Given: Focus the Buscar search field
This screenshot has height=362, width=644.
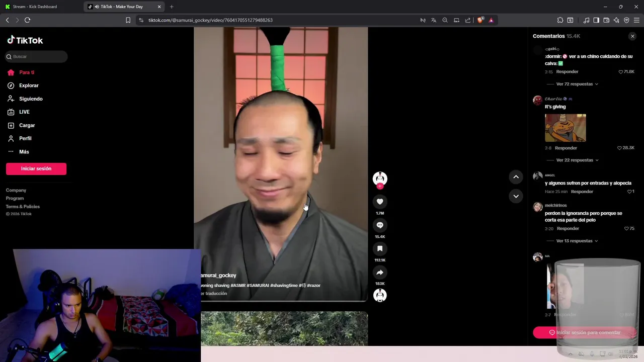Looking at the screenshot, I should [36, 57].
